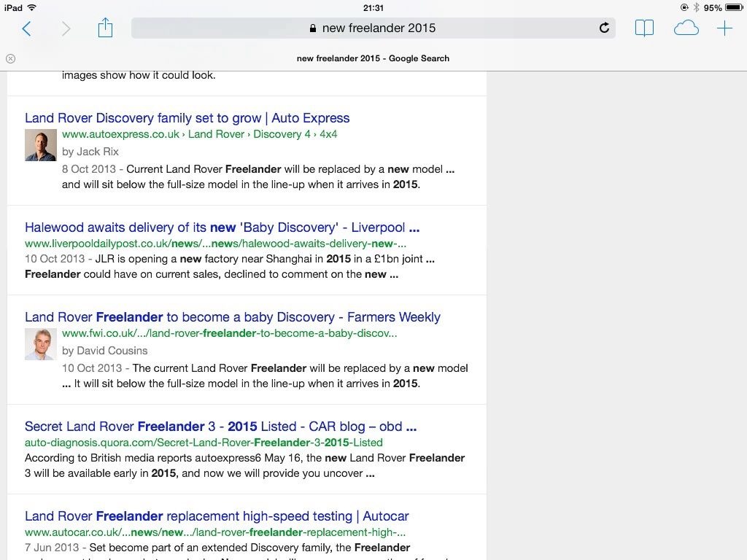Open "Halewood awaits delivery of its new 'Baby Discovery'" result

point(222,227)
